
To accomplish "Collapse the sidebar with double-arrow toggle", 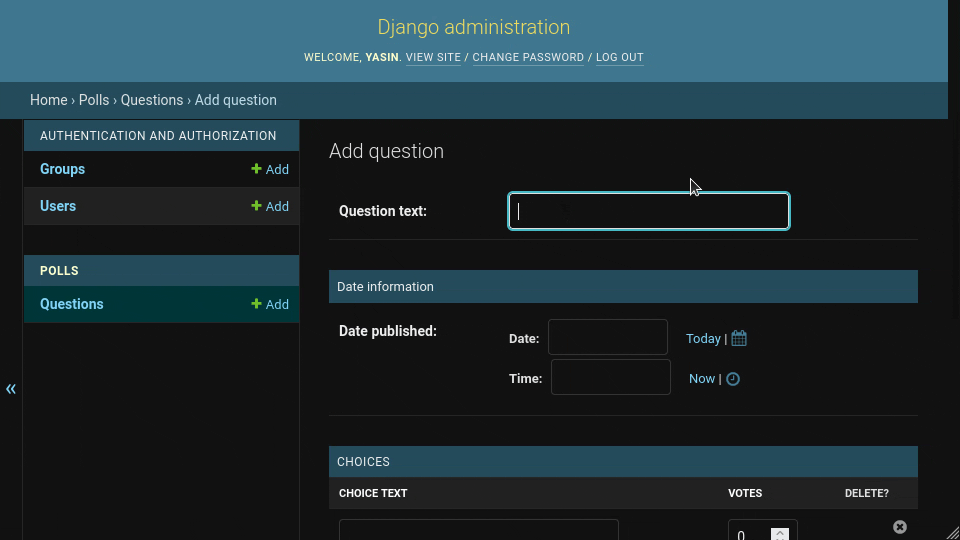I will coord(11,389).
